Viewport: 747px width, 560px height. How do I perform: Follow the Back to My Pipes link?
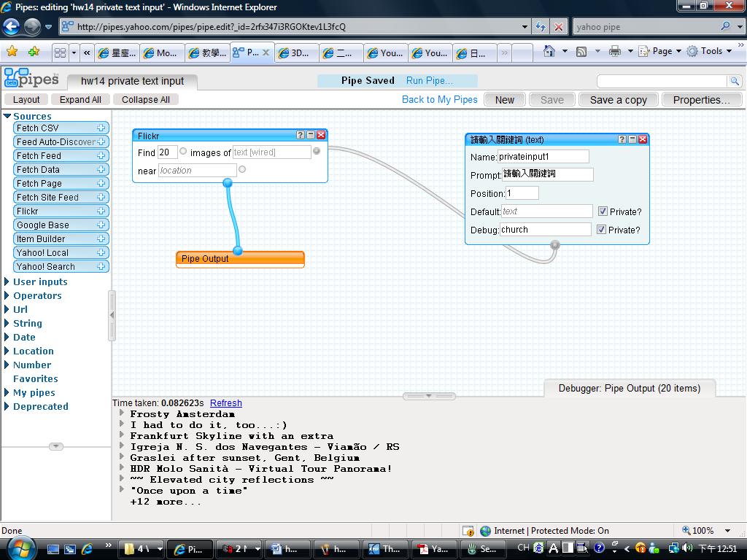tap(439, 99)
